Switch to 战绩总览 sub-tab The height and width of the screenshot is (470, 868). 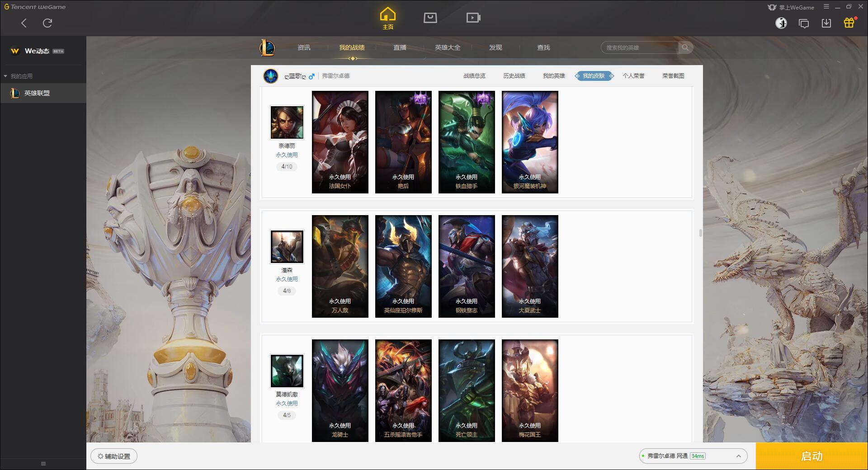[474, 76]
